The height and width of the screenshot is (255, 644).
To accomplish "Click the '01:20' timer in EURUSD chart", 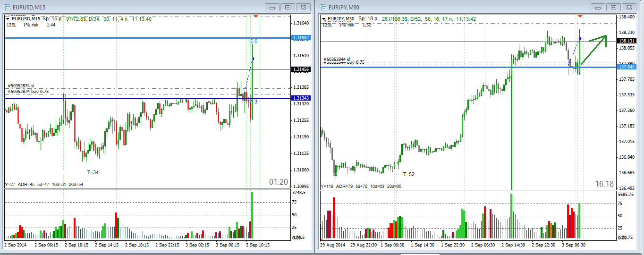I will tap(279, 182).
